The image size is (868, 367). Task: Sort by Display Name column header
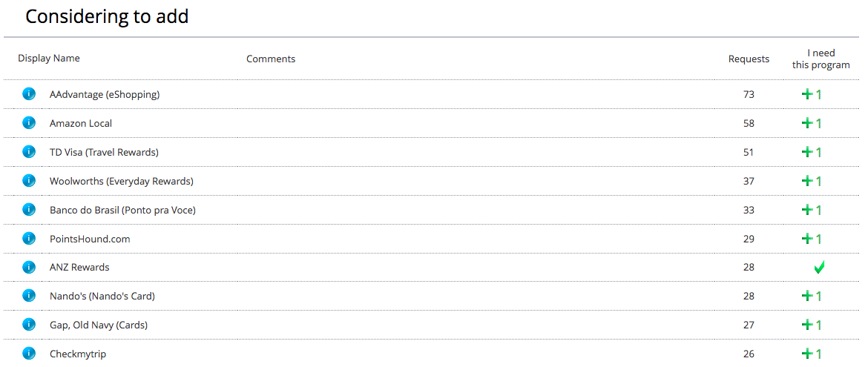pyautogui.click(x=49, y=58)
